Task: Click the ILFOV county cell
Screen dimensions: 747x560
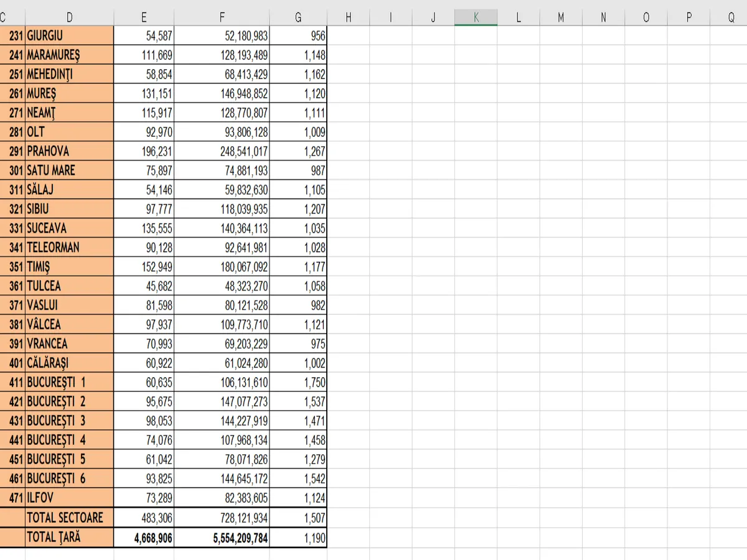Action: point(69,498)
